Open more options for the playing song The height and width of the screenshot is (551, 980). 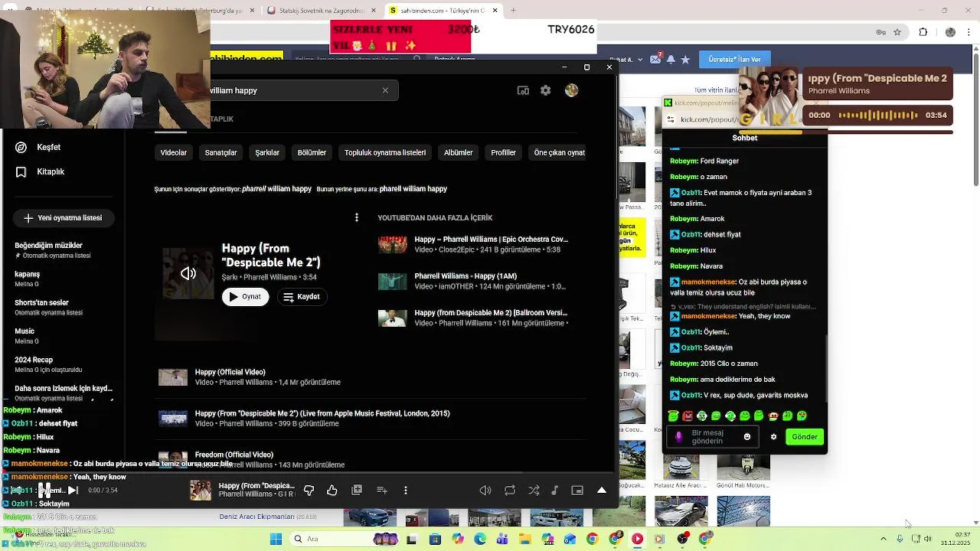click(406, 491)
